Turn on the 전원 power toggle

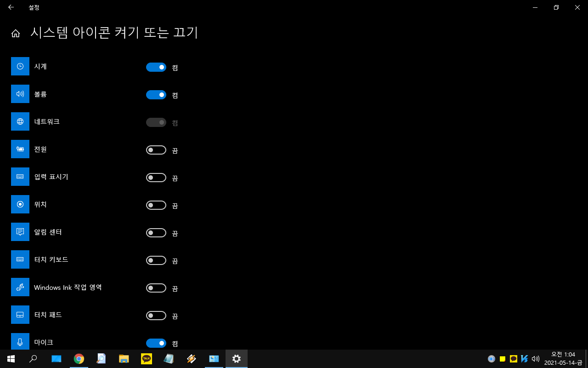pyautogui.click(x=156, y=150)
